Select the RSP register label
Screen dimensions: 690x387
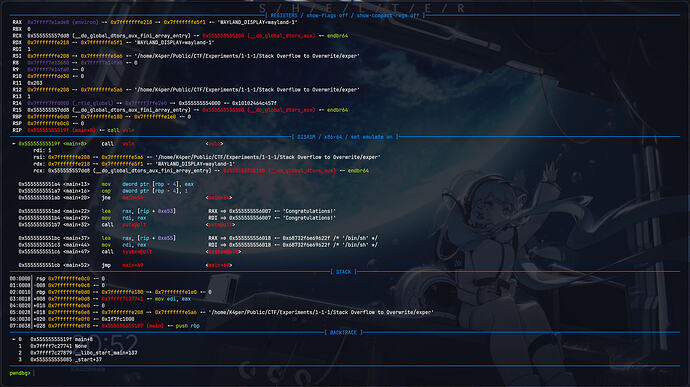pyautogui.click(x=17, y=124)
